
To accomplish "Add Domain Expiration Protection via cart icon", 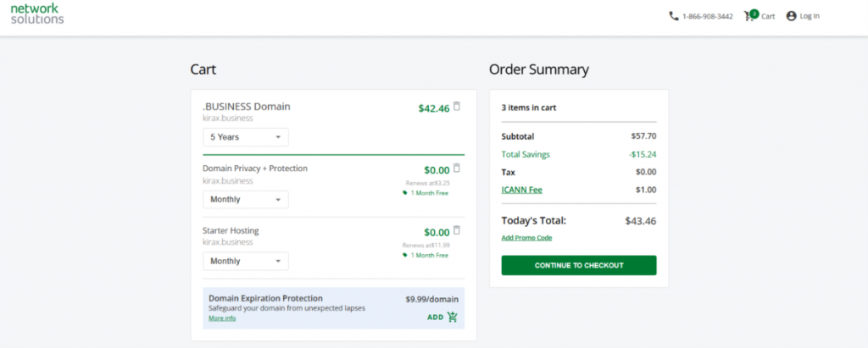I will tap(453, 318).
